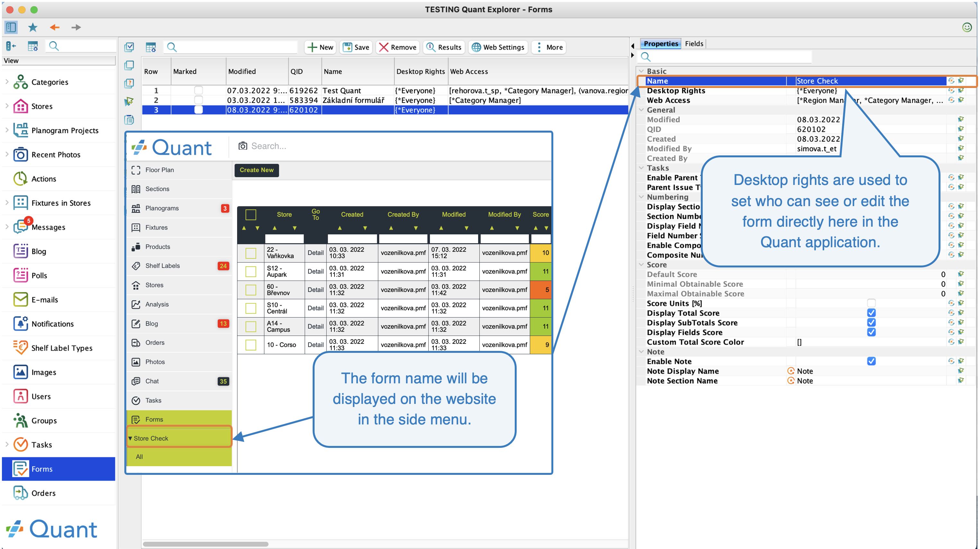Viewport: 980px width, 549px height.
Task: Open Recent Photos in sidebar
Action: coord(56,155)
